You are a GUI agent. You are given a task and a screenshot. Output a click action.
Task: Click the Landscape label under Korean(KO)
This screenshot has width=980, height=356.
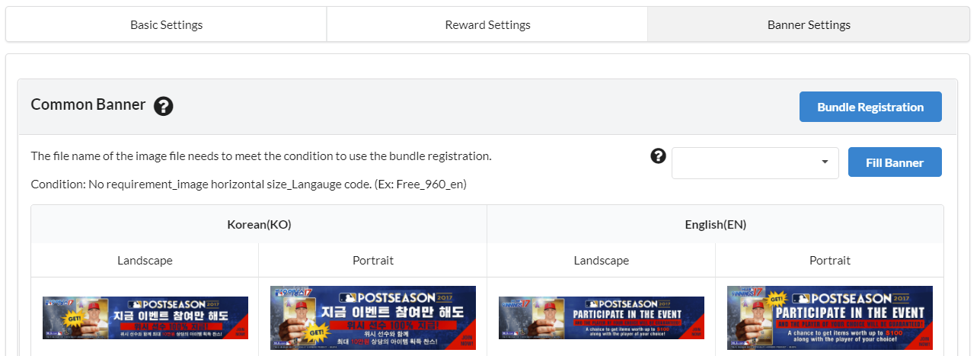tap(145, 260)
